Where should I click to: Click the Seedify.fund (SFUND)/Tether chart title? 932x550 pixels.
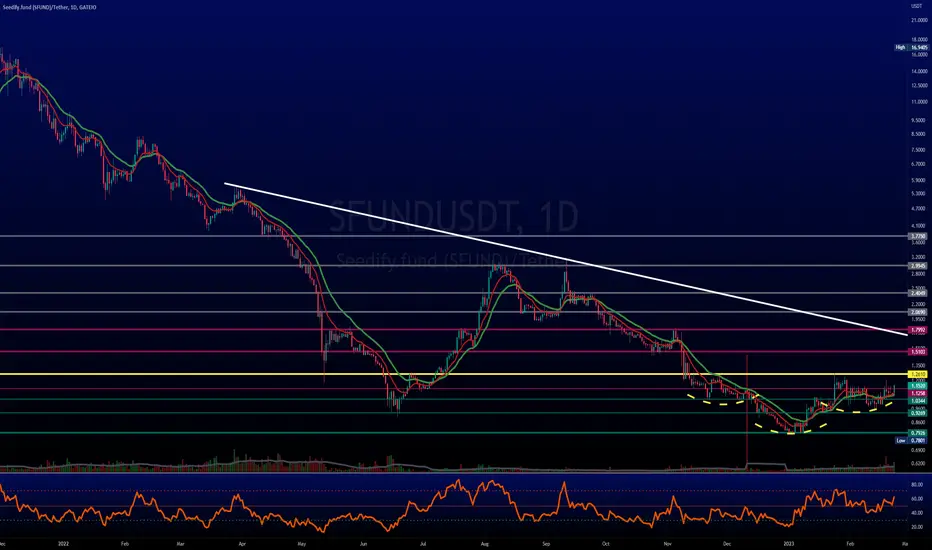[49, 7]
